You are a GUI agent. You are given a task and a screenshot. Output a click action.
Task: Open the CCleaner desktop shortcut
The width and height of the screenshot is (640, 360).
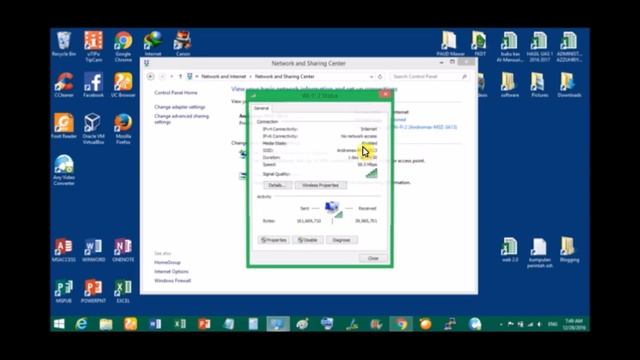coord(64,85)
